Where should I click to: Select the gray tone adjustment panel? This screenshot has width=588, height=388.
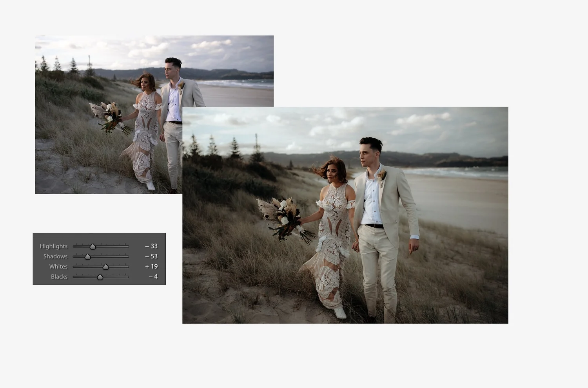[99, 260]
